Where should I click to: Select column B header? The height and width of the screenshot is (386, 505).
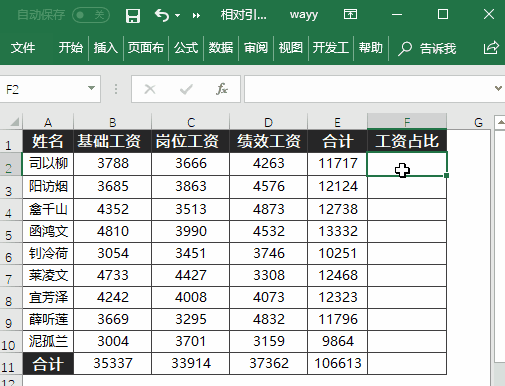(113, 122)
